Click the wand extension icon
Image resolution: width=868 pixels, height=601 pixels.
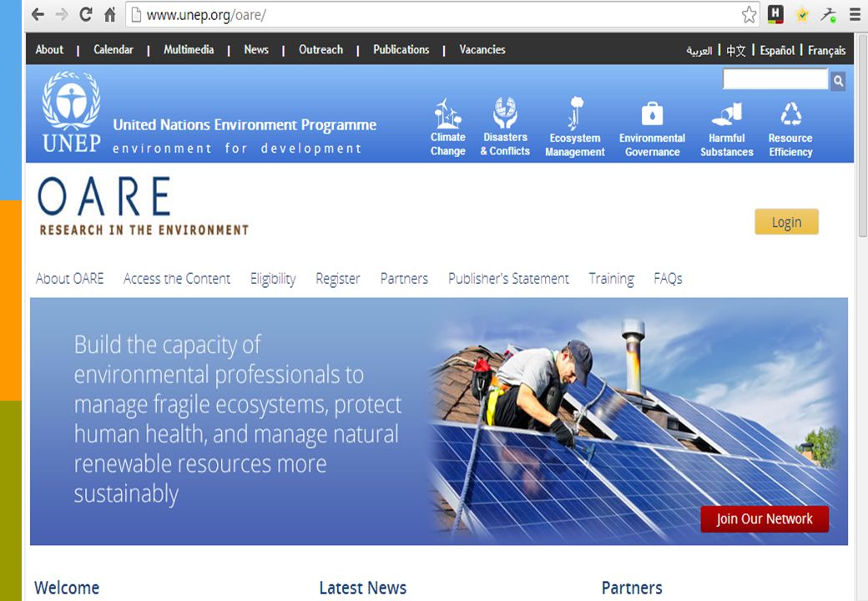828,14
